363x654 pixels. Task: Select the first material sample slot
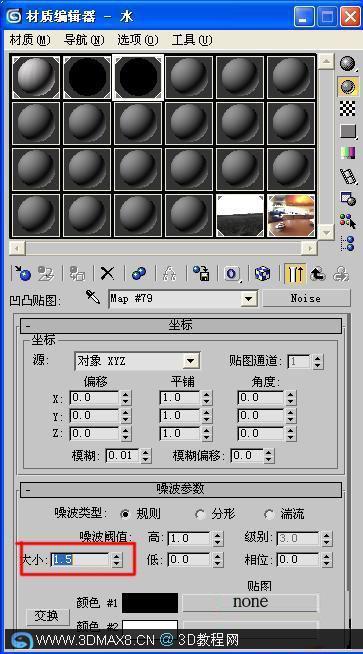pos(36,77)
